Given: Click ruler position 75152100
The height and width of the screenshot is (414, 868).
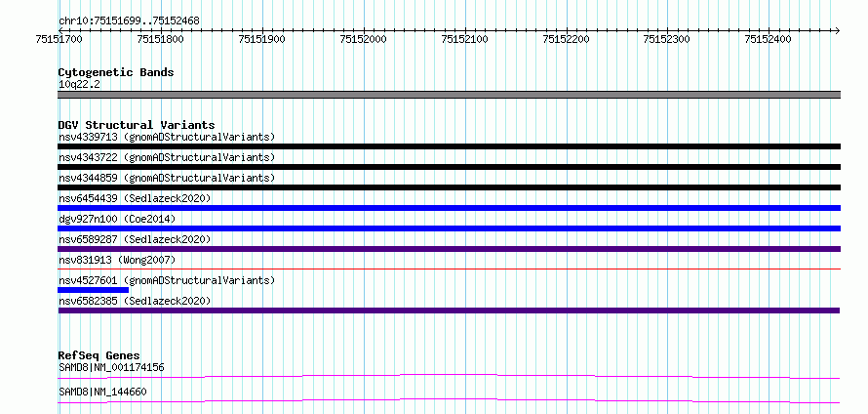Looking at the screenshot, I should pyautogui.click(x=465, y=39).
